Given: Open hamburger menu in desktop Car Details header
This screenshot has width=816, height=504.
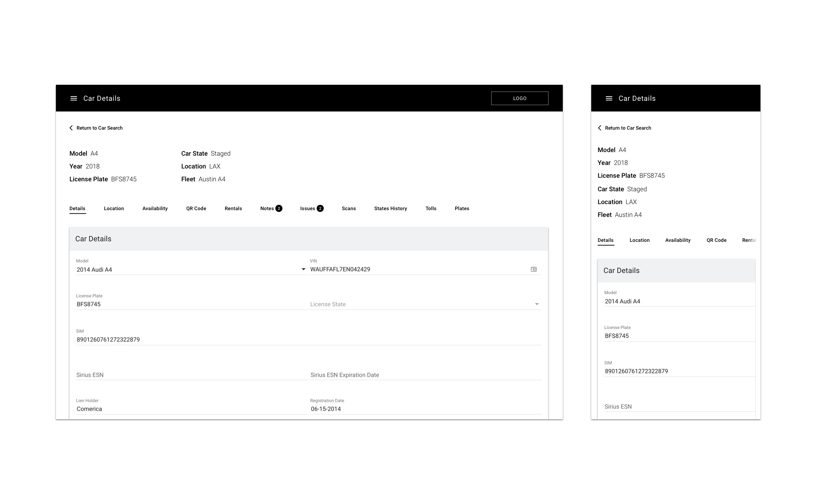Looking at the screenshot, I should point(74,98).
